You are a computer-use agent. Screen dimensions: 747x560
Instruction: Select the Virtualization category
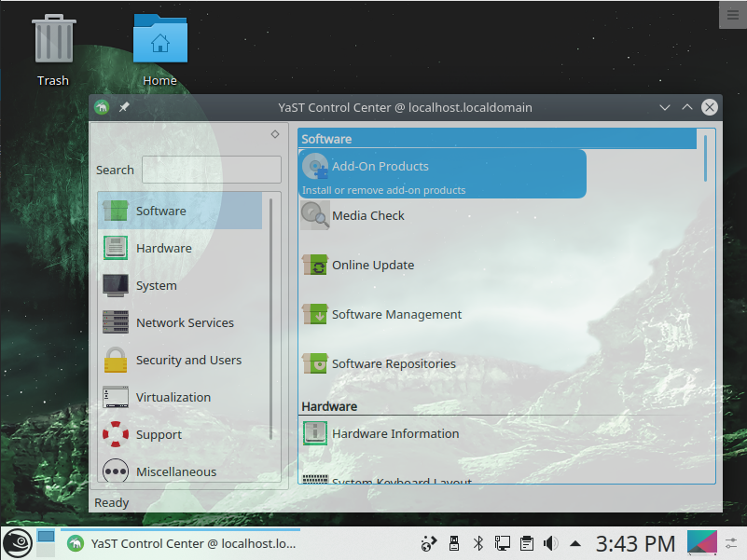173,398
